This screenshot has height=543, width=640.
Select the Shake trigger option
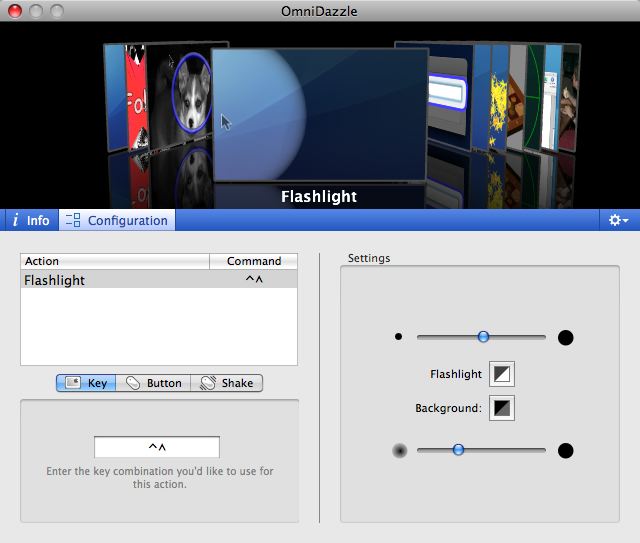click(x=226, y=383)
